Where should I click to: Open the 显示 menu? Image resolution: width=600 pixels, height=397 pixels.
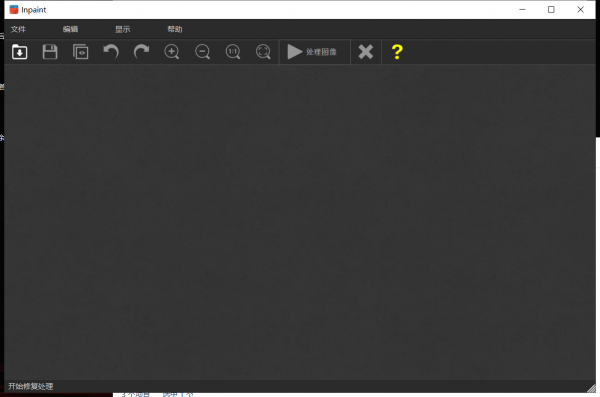(x=123, y=29)
